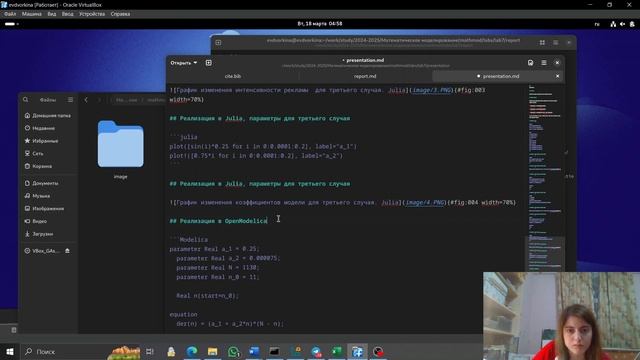Open the Файл menu in VirtualBox
The image size is (640, 360).
[10, 14]
